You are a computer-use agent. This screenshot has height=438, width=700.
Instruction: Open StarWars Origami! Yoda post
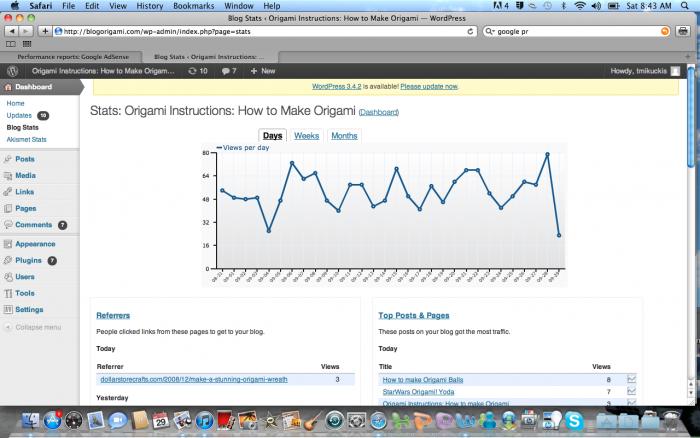click(x=418, y=392)
